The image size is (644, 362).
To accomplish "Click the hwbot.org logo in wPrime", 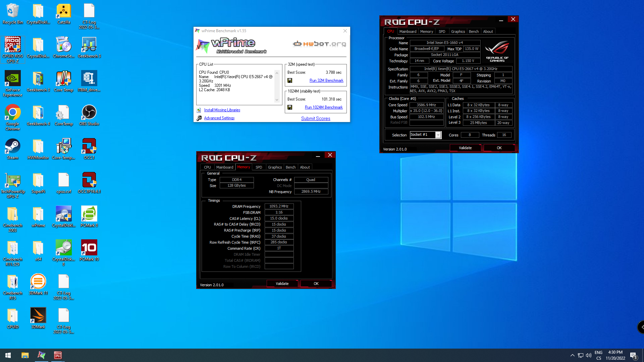I will point(319,44).
